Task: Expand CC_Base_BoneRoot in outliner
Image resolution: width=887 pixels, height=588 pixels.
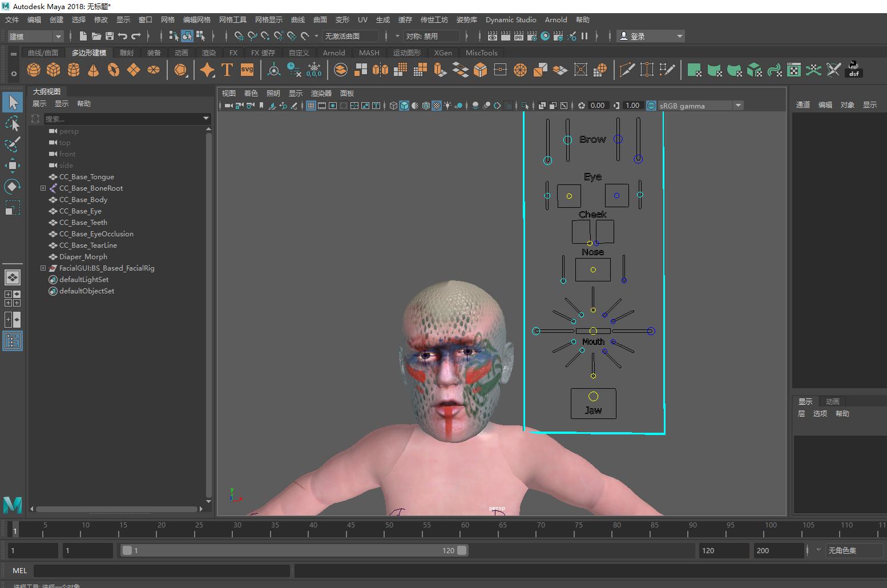Action: tap(43, 188)
